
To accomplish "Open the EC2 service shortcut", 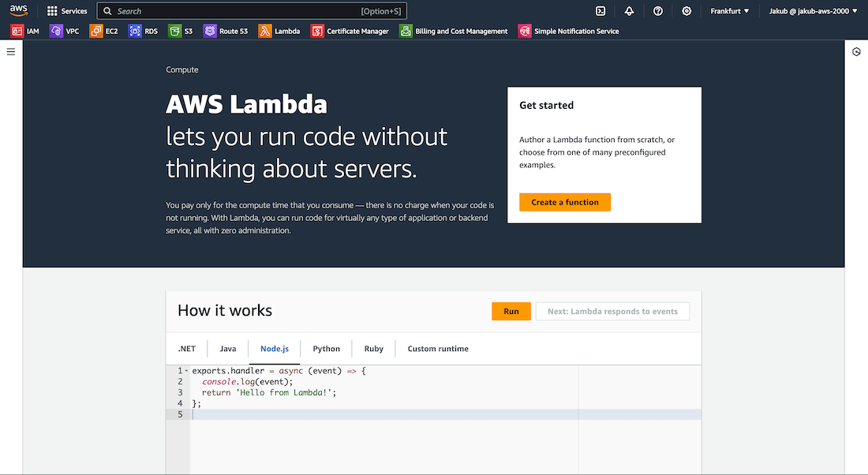I will click(x=103, y=32).
